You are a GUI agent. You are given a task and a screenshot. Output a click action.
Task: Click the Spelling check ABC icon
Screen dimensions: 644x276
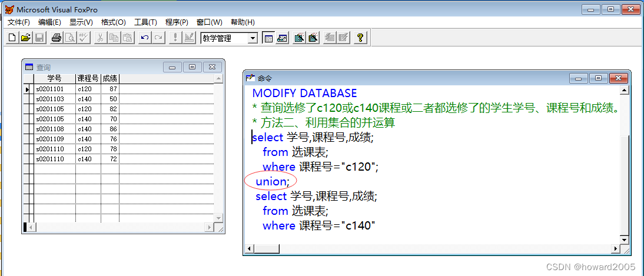pyautogui.click(x=84, y=38)
